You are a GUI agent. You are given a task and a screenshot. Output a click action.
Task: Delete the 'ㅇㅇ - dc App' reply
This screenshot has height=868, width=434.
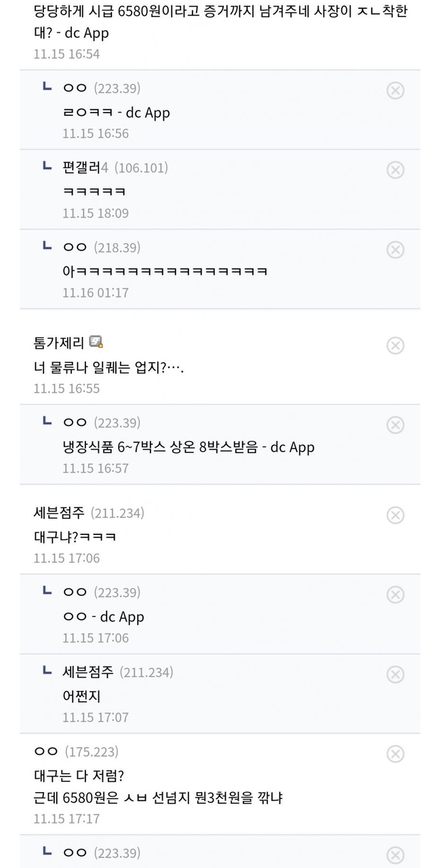point(395,595)
